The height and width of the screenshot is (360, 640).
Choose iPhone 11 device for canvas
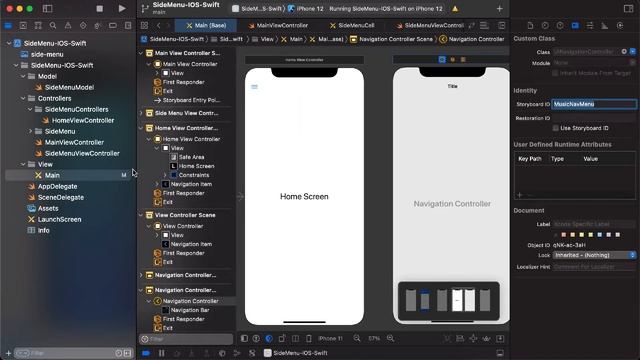pos(331,338)
